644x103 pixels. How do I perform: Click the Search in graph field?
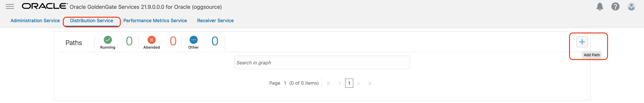tap(322, 63)
